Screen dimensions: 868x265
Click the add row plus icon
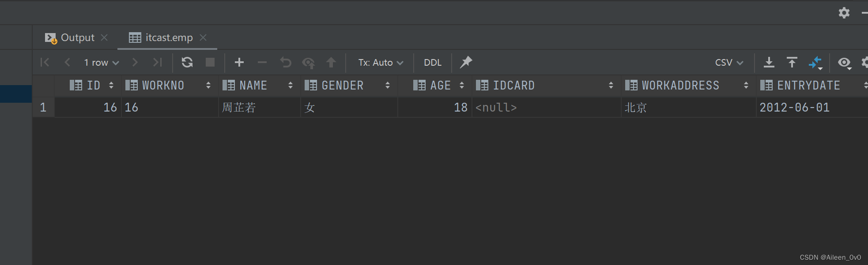point(239,62)
